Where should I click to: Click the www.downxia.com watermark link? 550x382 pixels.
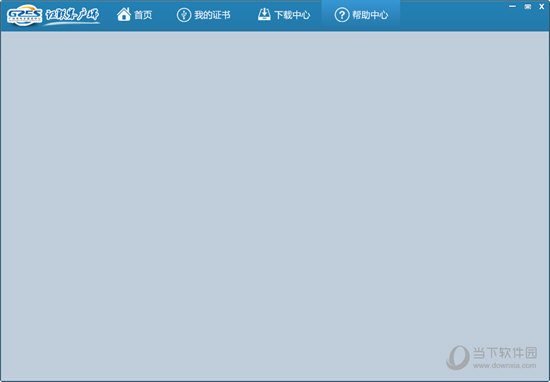tap(504, 366)
